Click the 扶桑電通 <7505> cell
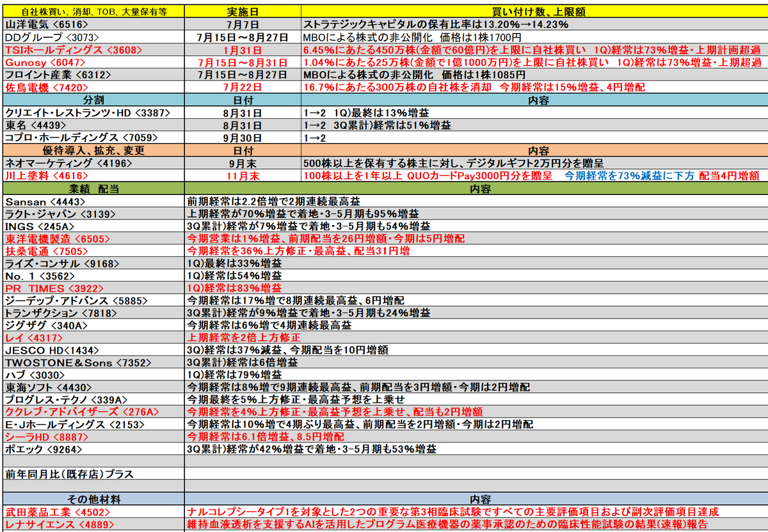Viewport: 768px width, 532px height. (x=94, y=251)
